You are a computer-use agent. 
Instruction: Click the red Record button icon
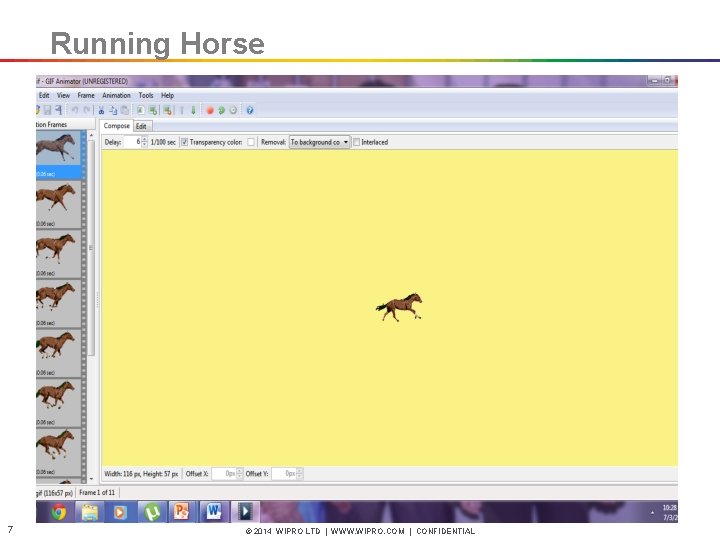(210, 110)
